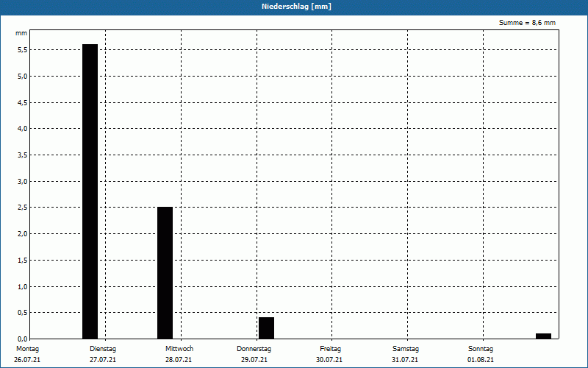Click the Wednesday 0.4 mm precipitation bar
588x368 pixels.
266,328
